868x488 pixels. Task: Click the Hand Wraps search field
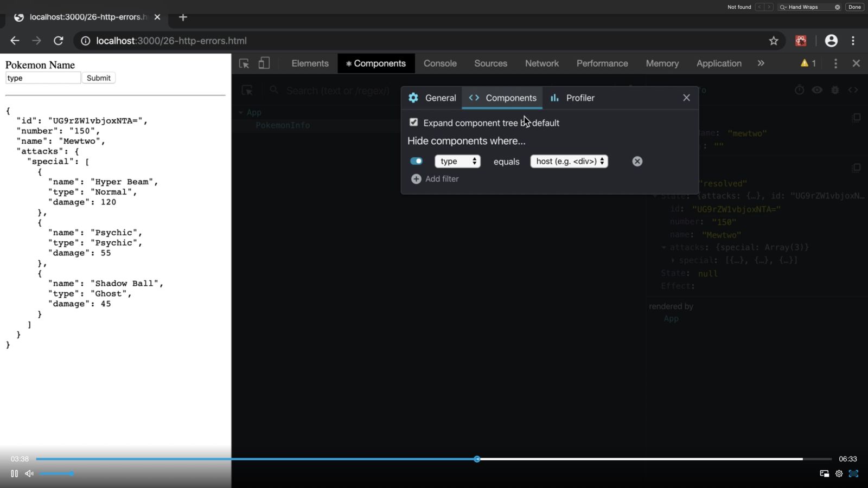808,7
